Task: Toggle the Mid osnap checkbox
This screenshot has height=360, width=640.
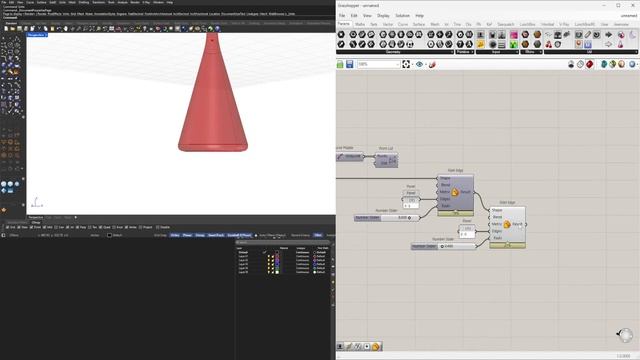Action: point(44,227)
